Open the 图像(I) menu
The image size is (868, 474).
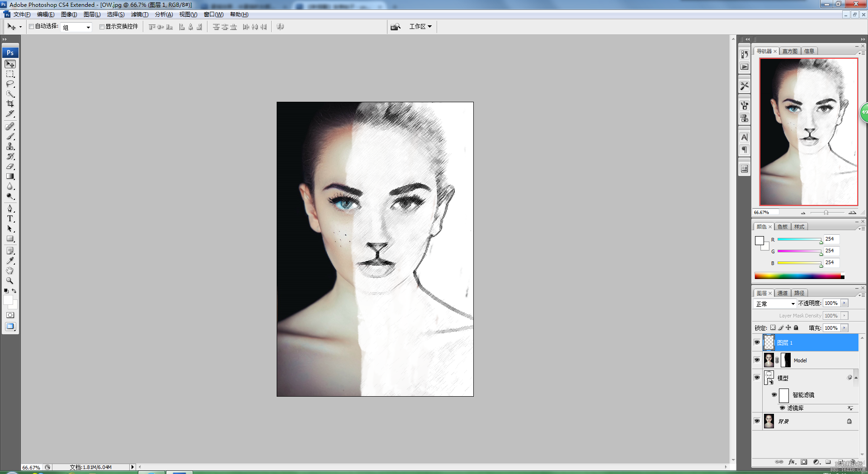[69, 14]
